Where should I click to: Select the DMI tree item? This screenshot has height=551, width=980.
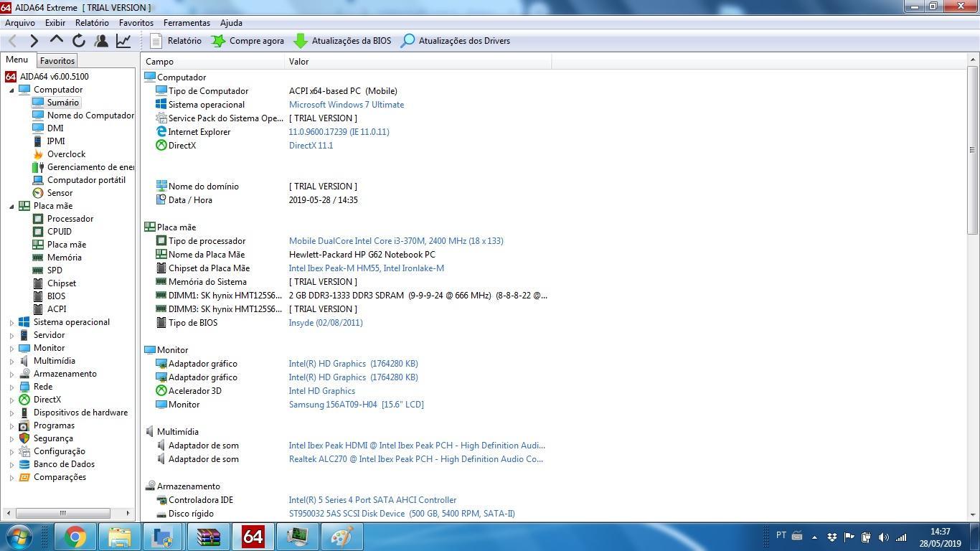[x=55, y=128]
